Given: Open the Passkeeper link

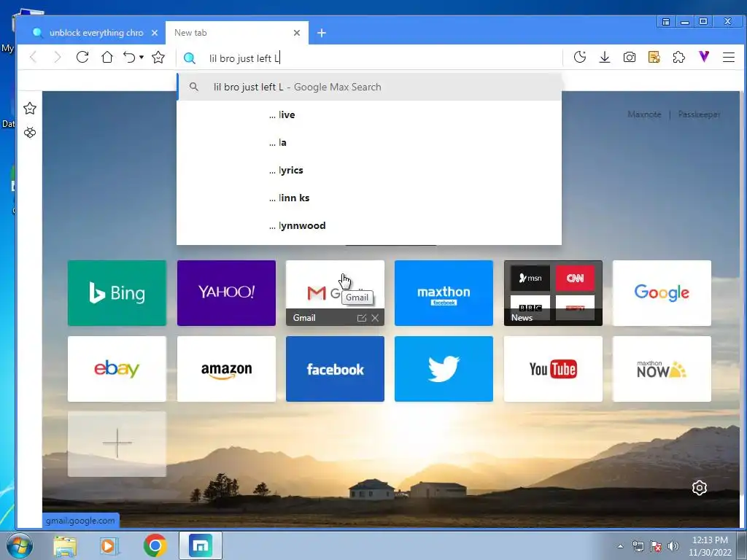Looking at the screenshot, I should (699, 114).
